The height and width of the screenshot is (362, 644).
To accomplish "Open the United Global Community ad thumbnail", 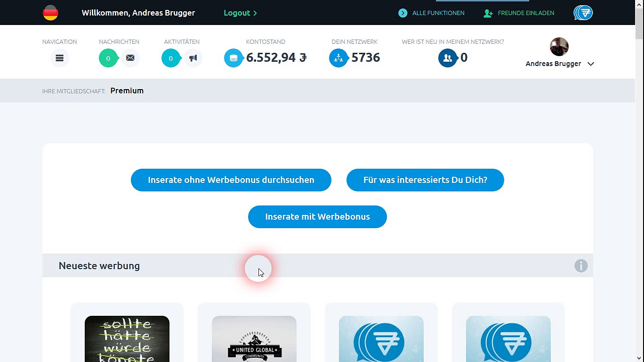I will click(x=254, y=339).
